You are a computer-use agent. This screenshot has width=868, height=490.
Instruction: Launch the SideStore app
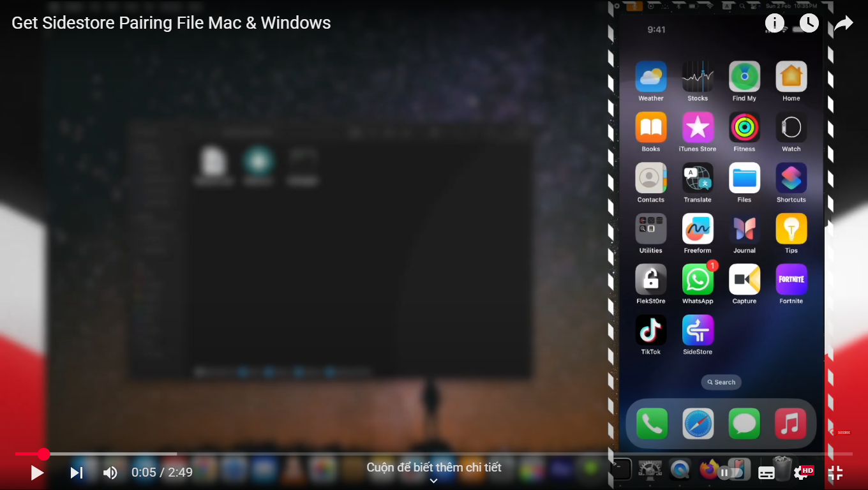point(698,330)
